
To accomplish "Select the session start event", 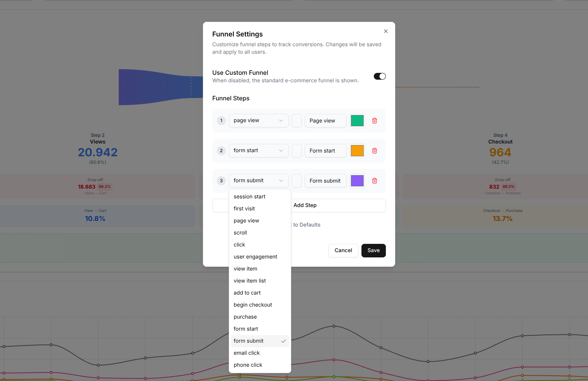I will click(x=249, y=196).
